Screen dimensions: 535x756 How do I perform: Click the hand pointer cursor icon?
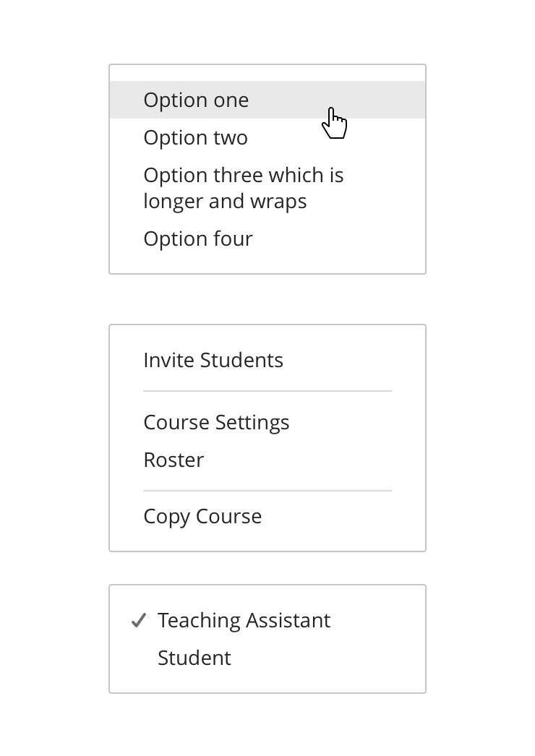pyautogui.click(x=334, y=124)
